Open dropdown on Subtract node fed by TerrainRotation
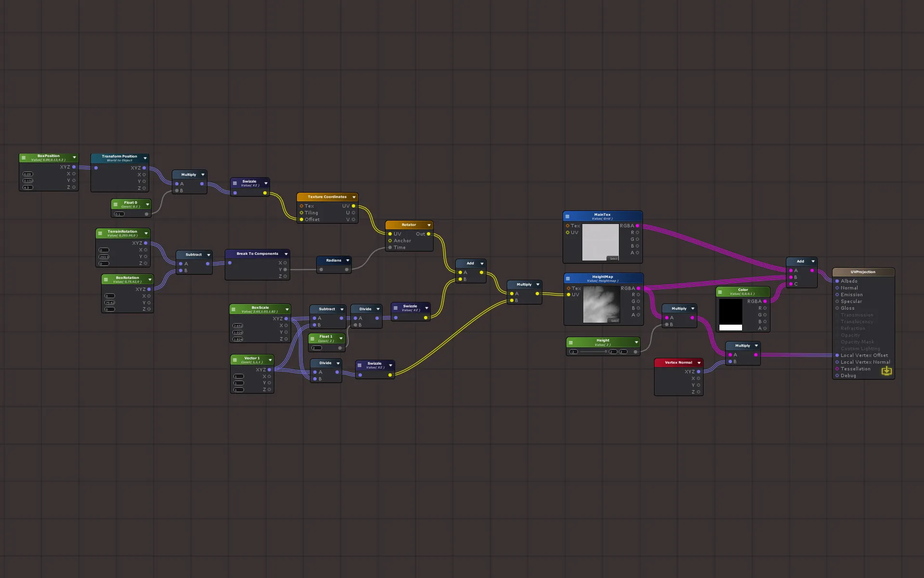This screenshot has width=924, height=578. [x=209, y=255]
